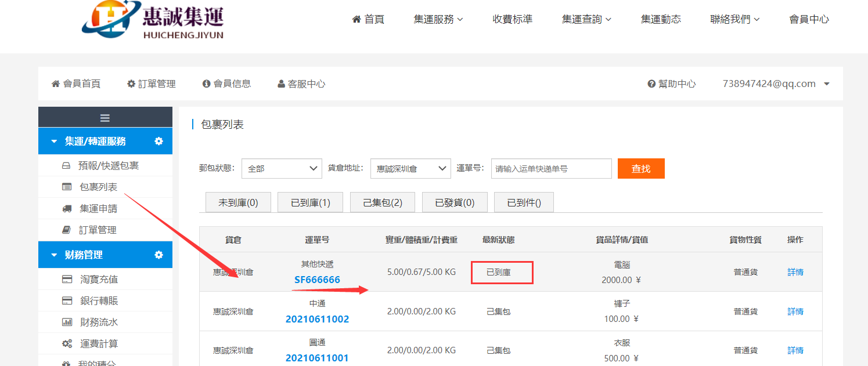
Task: Click the question mark icon beside 幫助中心
Action: click(x=651, y=84)
